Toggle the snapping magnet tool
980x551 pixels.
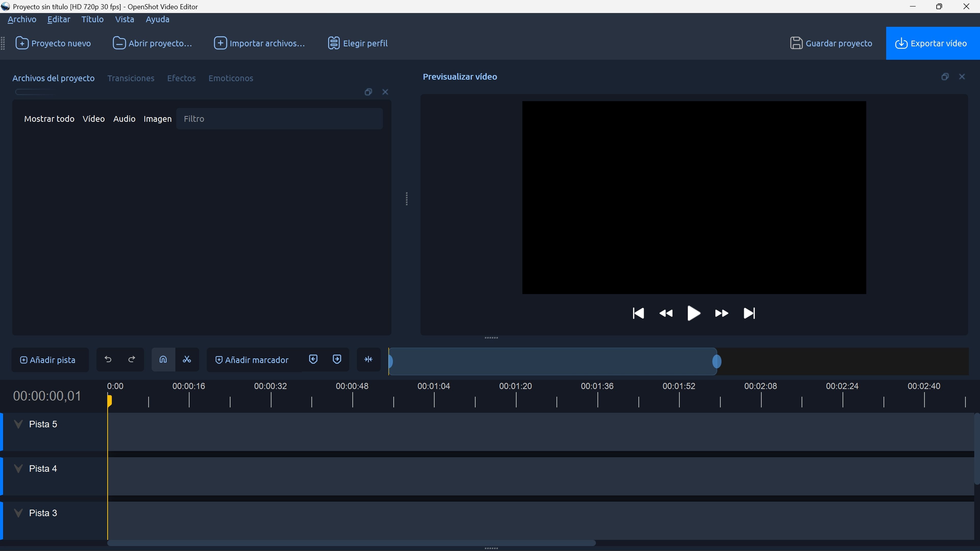click(x=163, y=360)
